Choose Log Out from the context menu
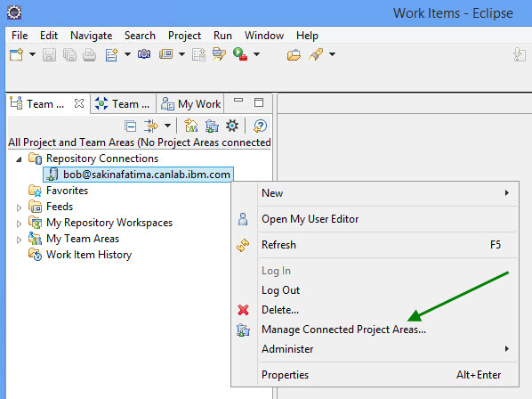 375,290
